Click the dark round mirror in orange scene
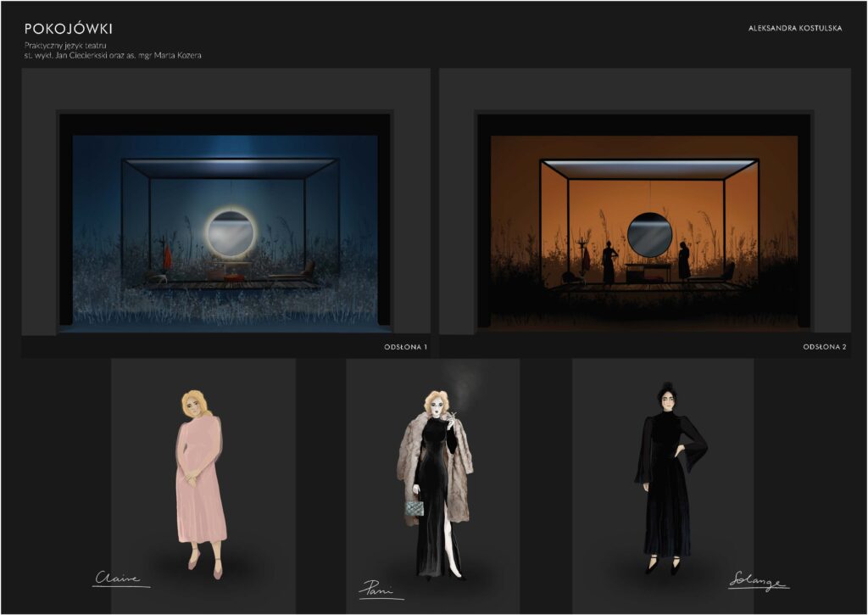 [x=649, y=234]
